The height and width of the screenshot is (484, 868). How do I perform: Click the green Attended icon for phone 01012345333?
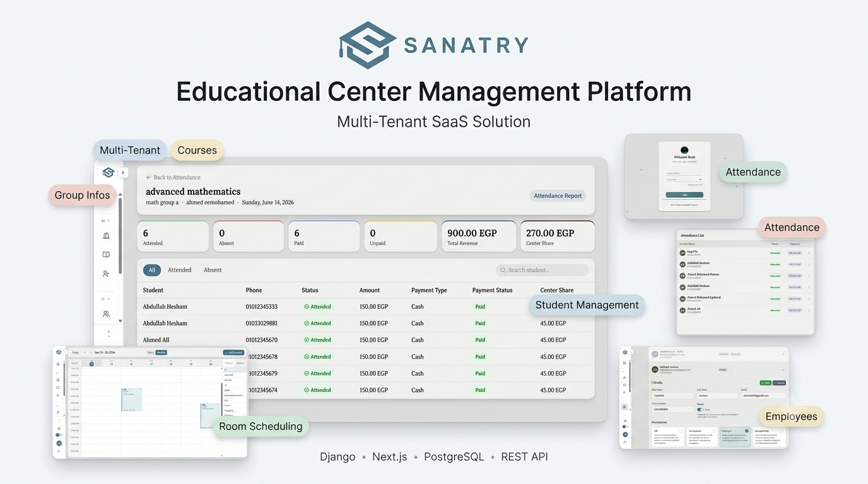[307, 307]
